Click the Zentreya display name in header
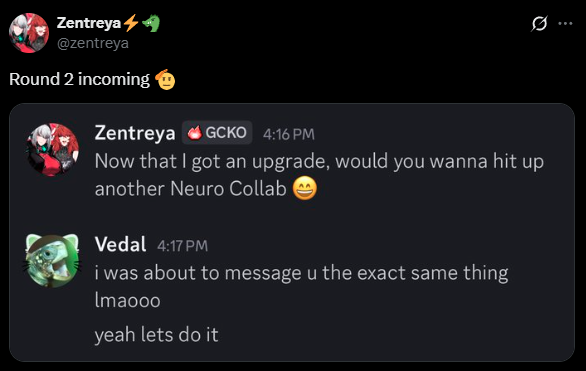Screen dimensions: 586x371 pyautogui.click(x=89, y=23)
